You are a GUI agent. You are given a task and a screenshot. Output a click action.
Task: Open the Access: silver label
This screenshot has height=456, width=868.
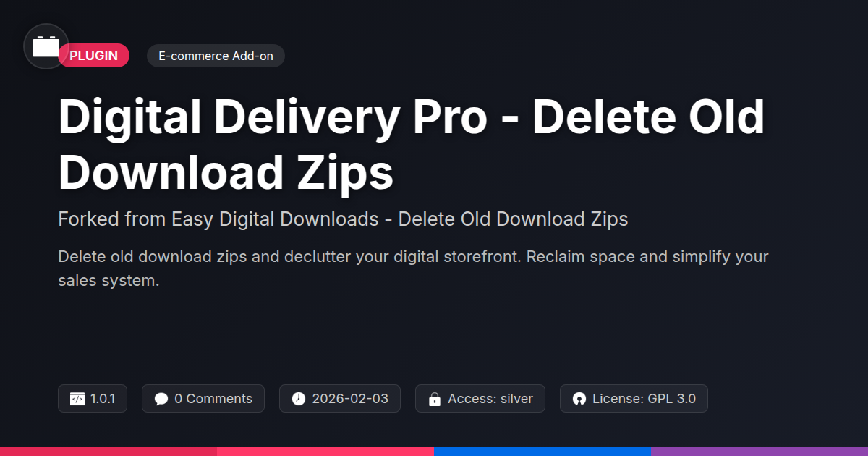pyautogui.click(x=490, y=399)
